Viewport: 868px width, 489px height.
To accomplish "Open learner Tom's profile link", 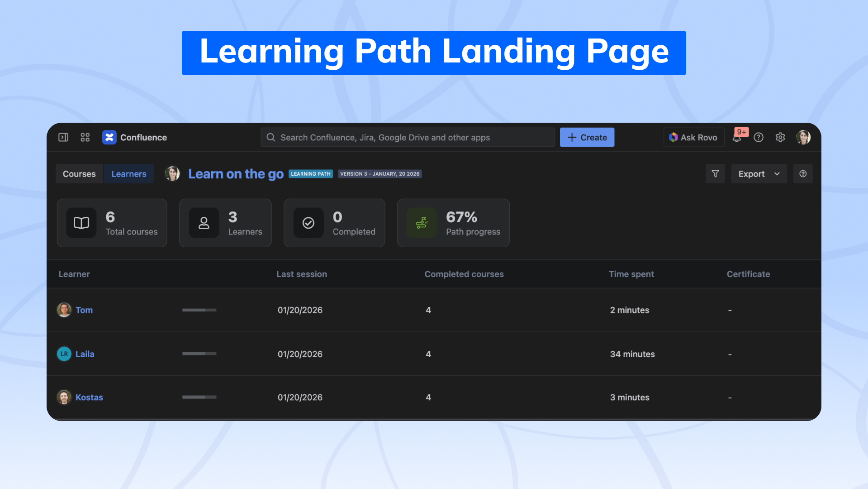I will click(x=84, y=310).
